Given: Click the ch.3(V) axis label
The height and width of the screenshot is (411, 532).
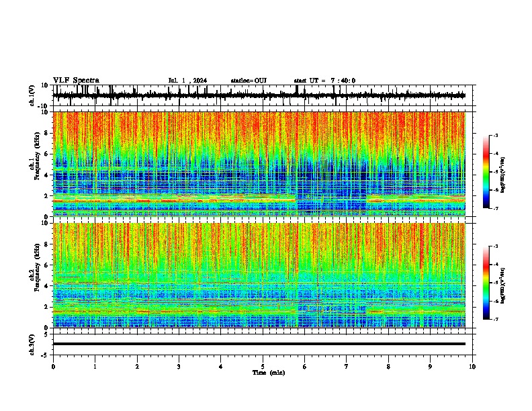Looking at the screenshot, I should pos(32,345).
